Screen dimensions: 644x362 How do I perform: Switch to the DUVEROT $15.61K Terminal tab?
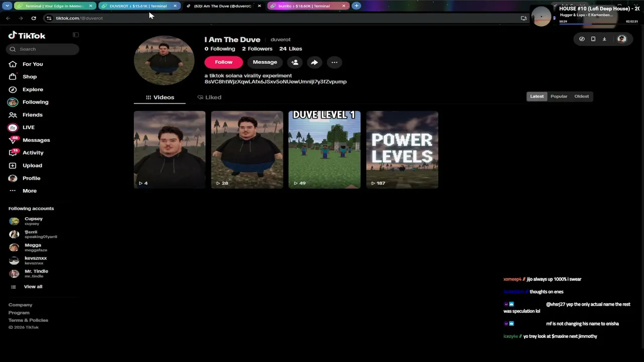138,6
